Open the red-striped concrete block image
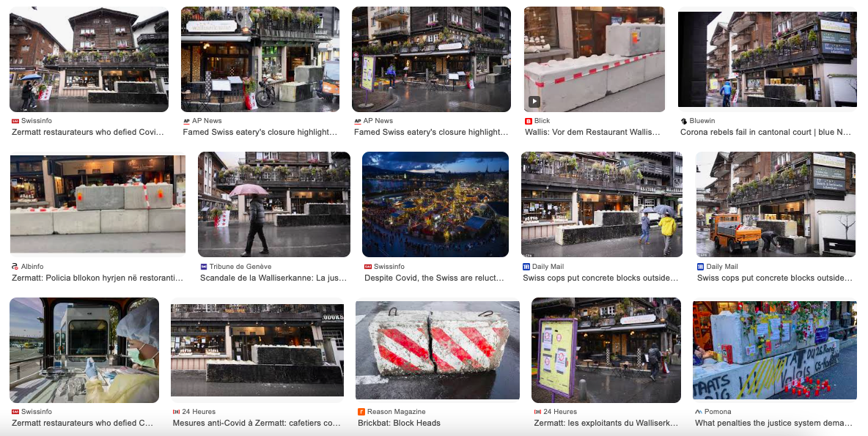 [x=438, y=350]
